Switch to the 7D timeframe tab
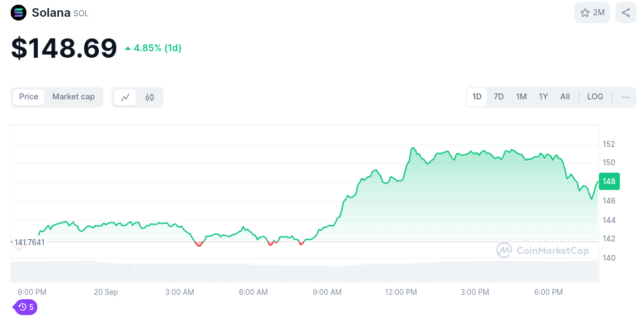This screenshot has width=644, height=317. click(x=498, y=97)
